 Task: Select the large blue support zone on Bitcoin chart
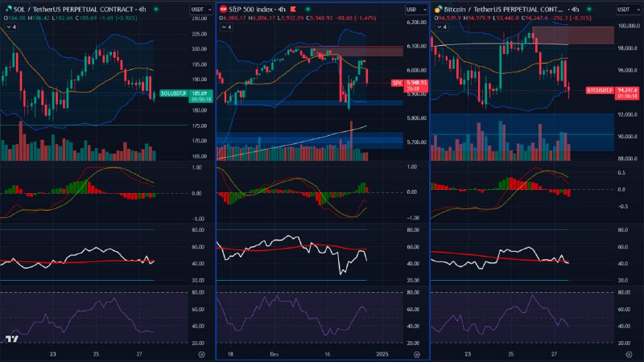pos(522,132)
